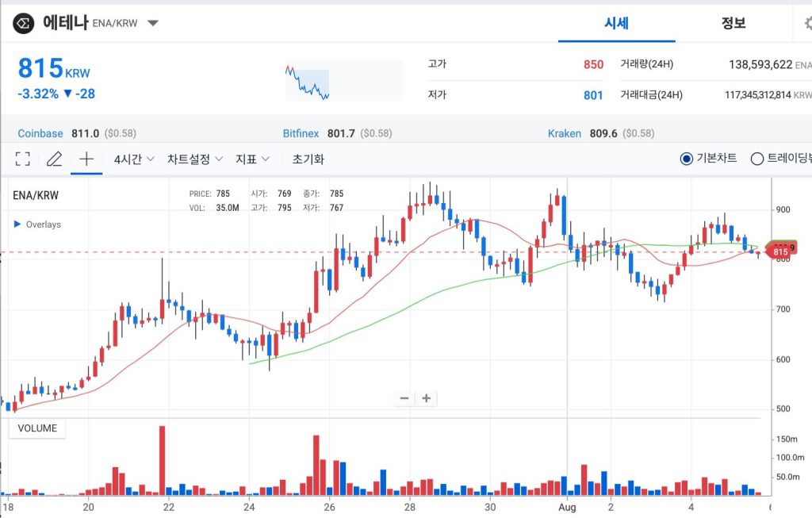Open the coin selector arrow beside 에테나
812x518 pixels.
click(152, 23)
